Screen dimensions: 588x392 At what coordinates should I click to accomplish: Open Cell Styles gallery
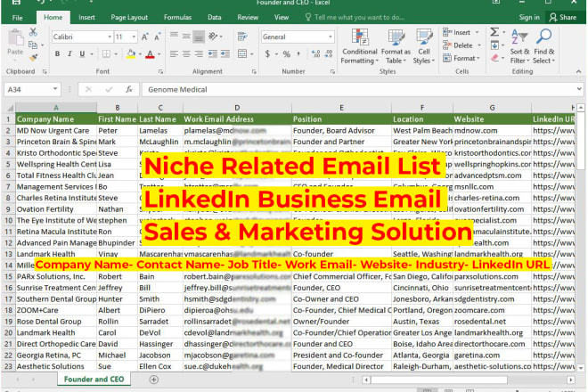click(424, 46)
